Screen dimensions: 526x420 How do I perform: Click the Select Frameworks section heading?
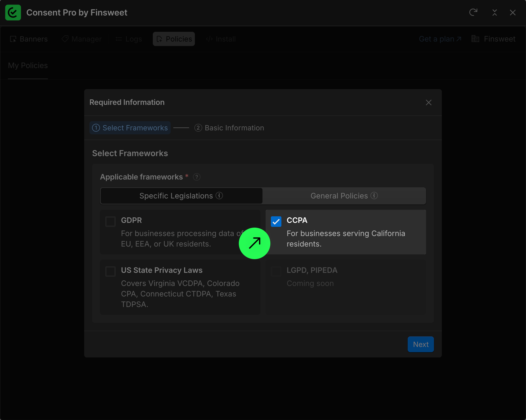pyautogui.click(x=130, y=153)
